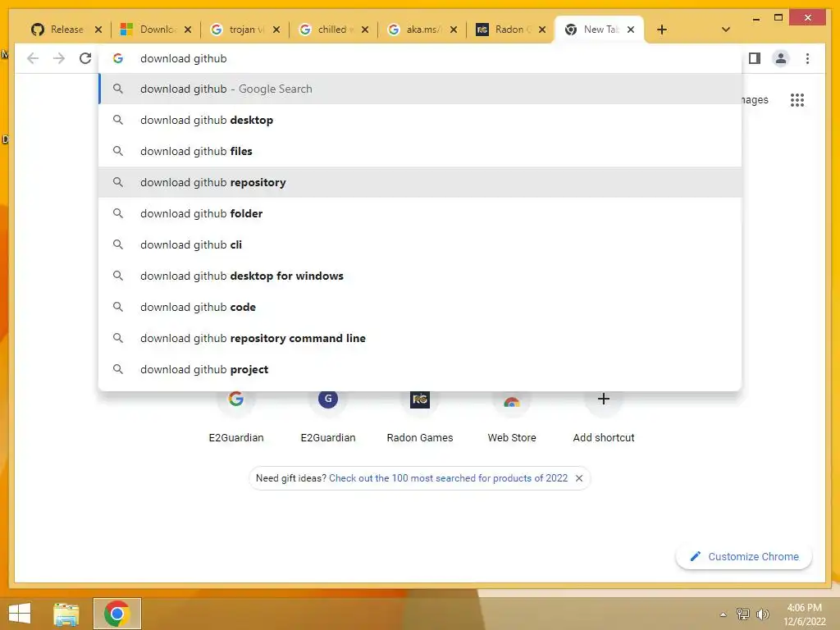Open the network tray icon
Screen dimensions: 840x630
pyautogui.click(x=743, y=614)
